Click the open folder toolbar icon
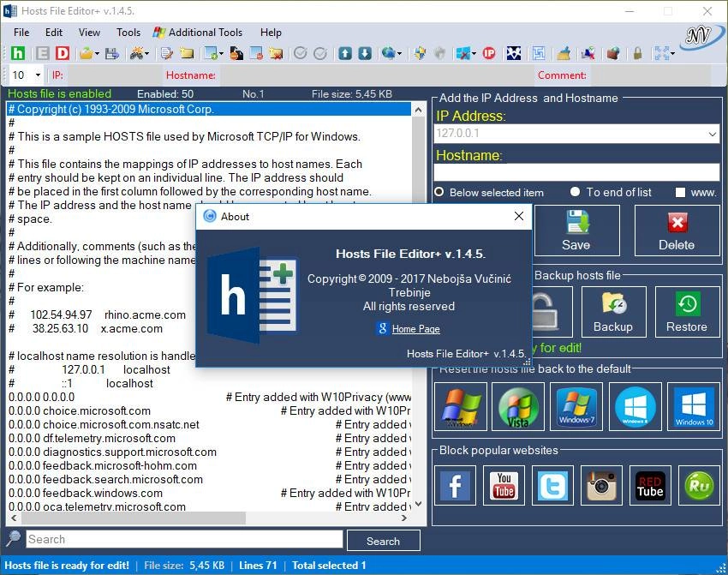 coord(86,53)
